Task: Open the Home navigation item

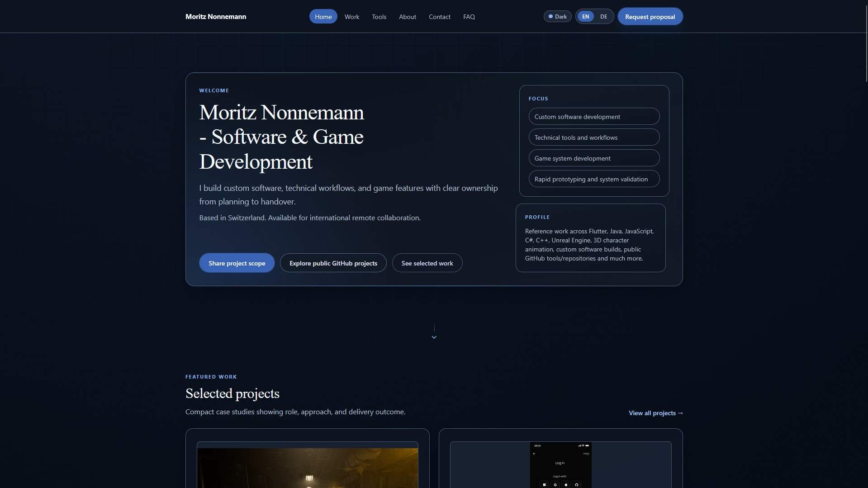Action: [x=323, y=16]
